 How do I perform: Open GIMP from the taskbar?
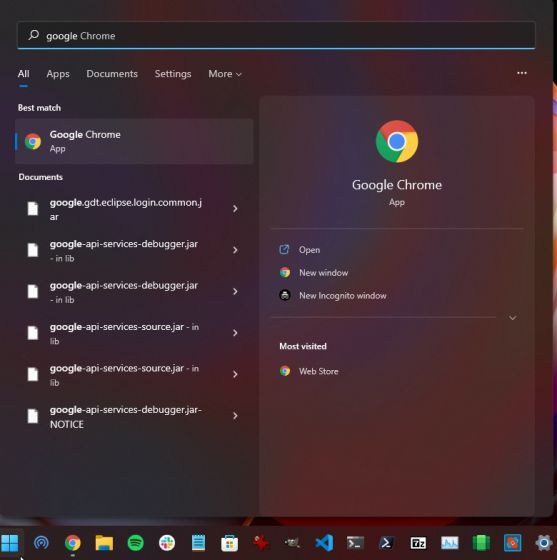tap(292, 543)
